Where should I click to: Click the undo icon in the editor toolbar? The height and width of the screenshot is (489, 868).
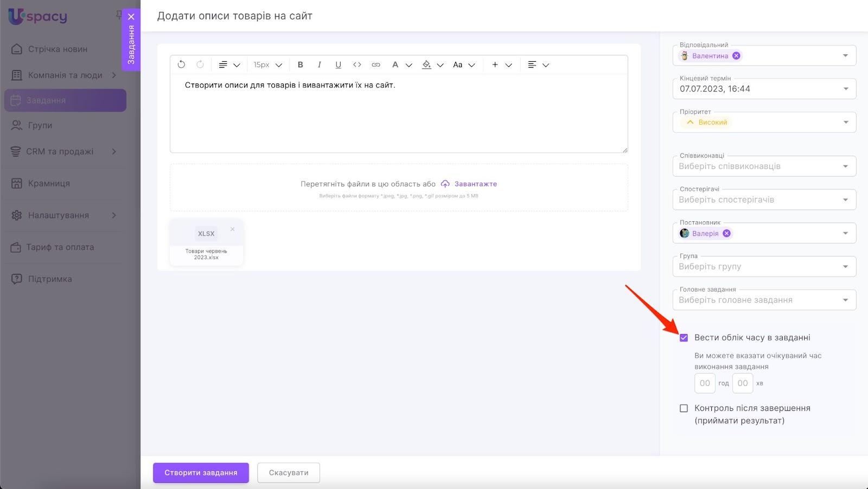point(181,65)
